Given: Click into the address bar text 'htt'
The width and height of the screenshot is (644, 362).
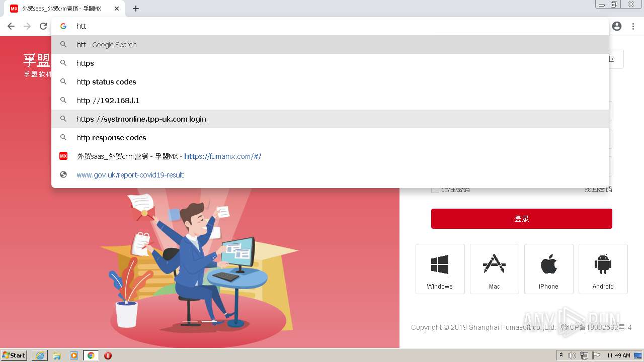Looking at the screenshot, I should pyautogui.click(x=82, y=26).
